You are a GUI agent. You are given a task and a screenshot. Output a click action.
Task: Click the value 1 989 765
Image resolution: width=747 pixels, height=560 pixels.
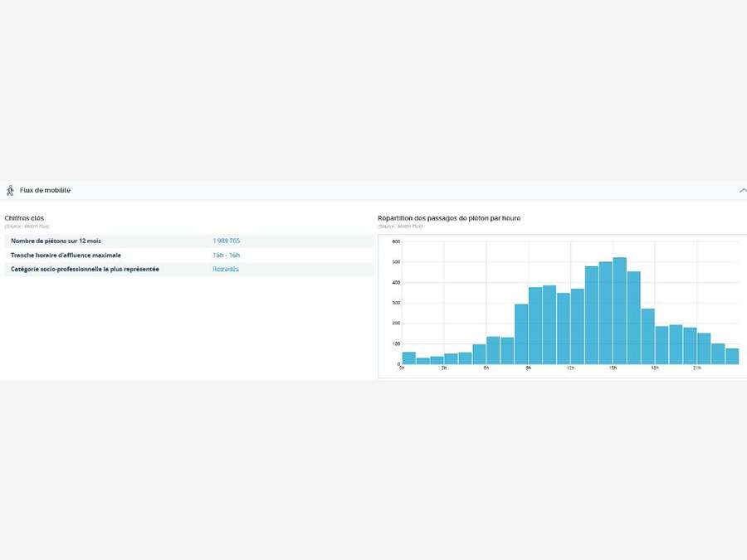227,241
